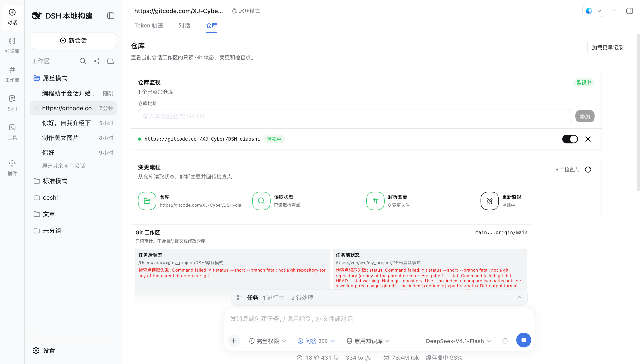Screen dimensions: 641x364
Task: Click the https://gitcode.com/XJ-Cyber/DSH-diaoshi repository URL
Action: pyautogui.click(x=202, y=139)
